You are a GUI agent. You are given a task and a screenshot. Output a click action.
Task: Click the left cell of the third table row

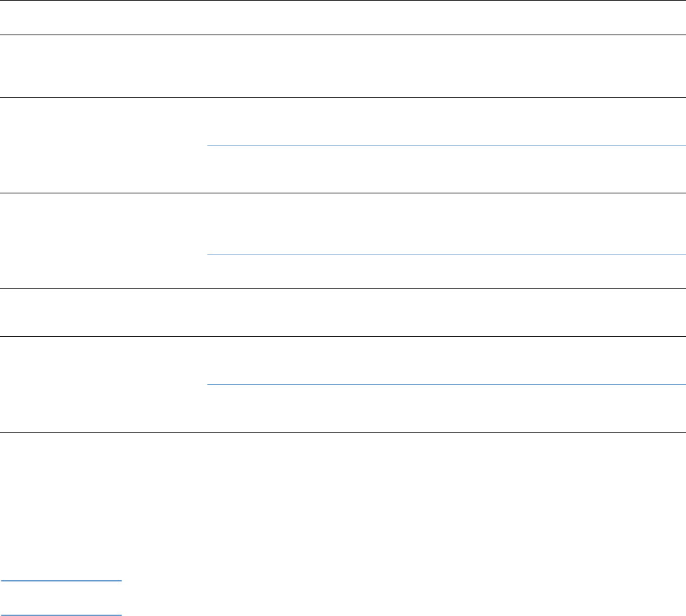pyautogui.click(x=103, y=146)
